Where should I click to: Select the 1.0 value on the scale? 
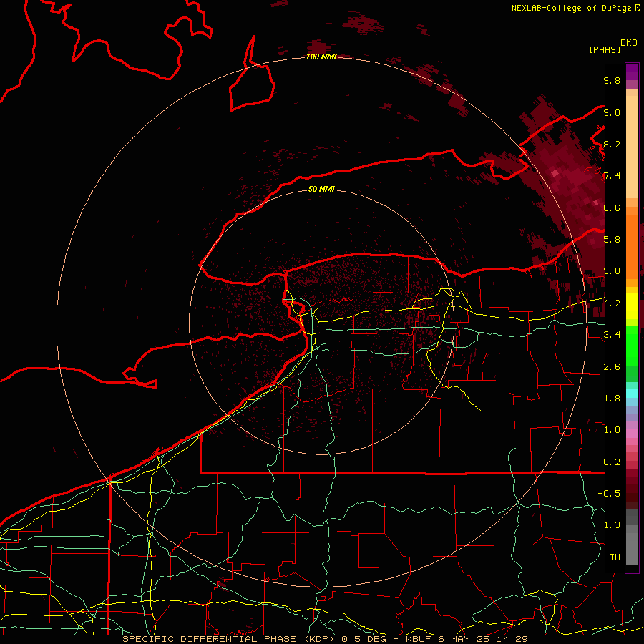point(612,430)
